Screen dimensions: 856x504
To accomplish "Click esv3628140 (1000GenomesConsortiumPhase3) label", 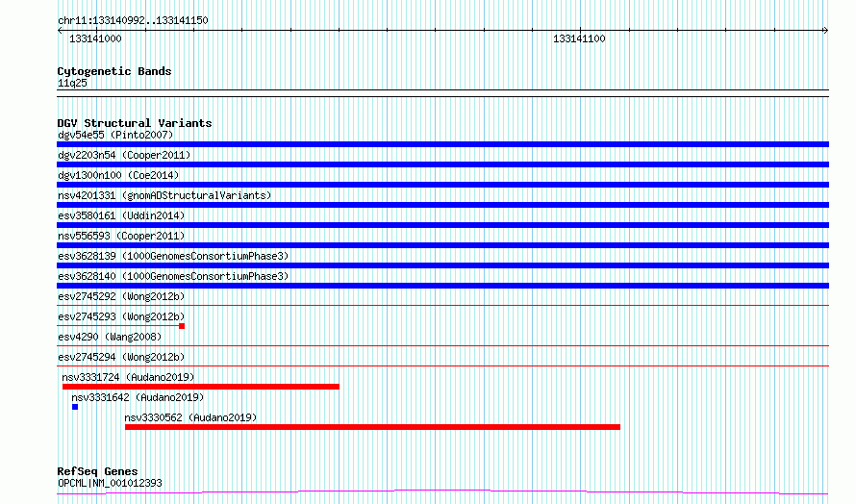I will point(173,276).
